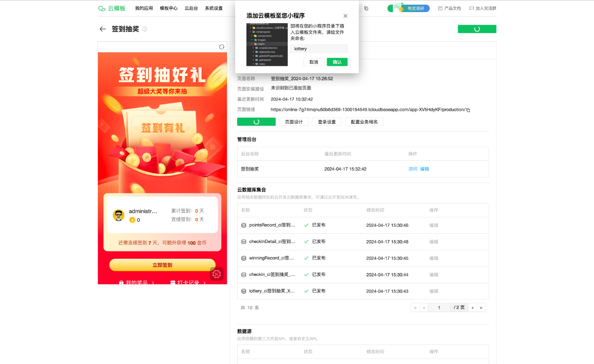The image size is (594, 364).
Task: Open the 云后台 menu
Action: [191, 8]
